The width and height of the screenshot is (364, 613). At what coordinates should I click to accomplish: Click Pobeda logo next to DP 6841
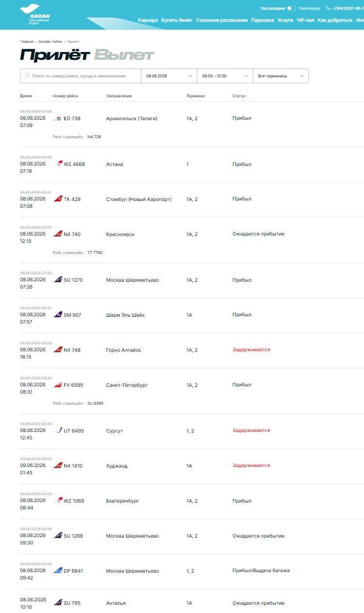[58, 571]
